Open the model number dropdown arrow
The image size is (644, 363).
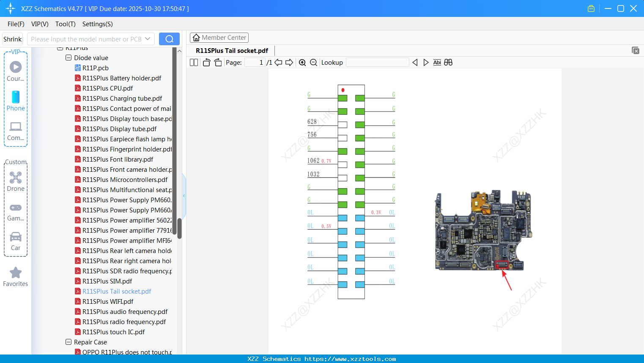click(x=148, y=39)
